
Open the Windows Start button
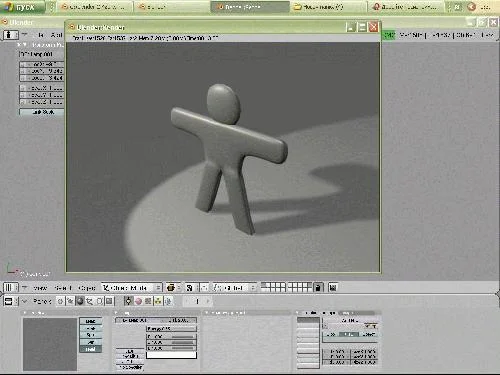pyautogui.click(x=22, y=7)
